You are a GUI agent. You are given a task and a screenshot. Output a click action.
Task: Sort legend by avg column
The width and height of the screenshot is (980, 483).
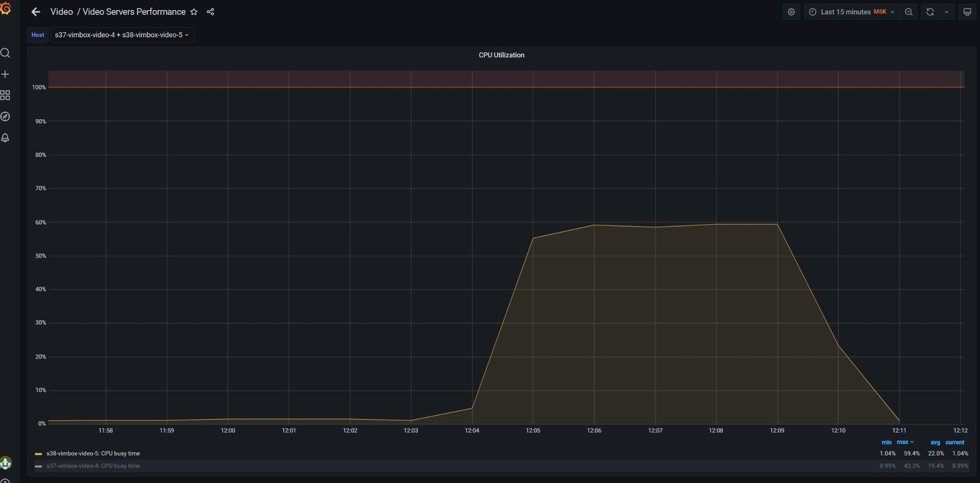[x=935, y=442]
